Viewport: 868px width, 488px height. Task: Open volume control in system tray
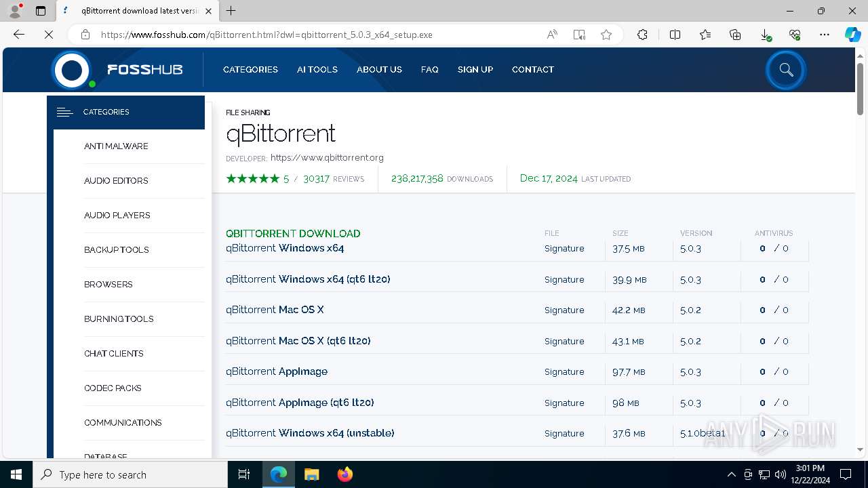[780, 474]
